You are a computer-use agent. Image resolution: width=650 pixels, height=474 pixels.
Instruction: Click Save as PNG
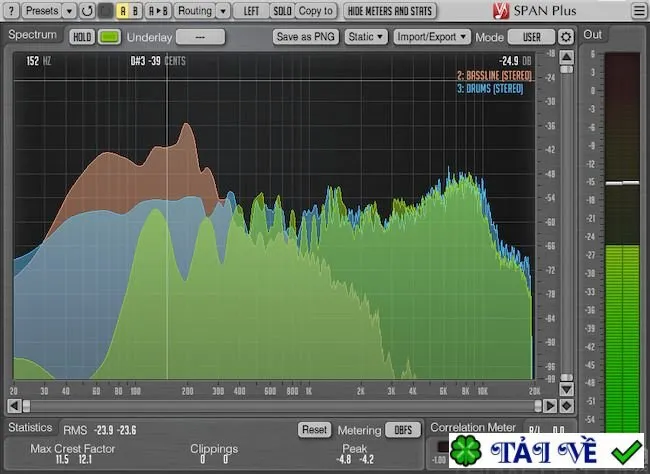pos(306,37)
